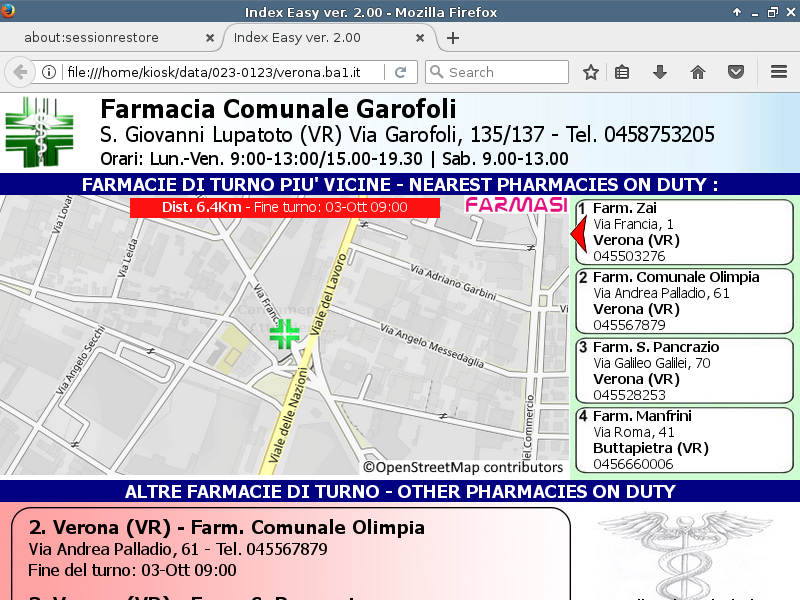Open a new tab with plus button
Viewport: 800px width, 600px height.
coord(453,38)
